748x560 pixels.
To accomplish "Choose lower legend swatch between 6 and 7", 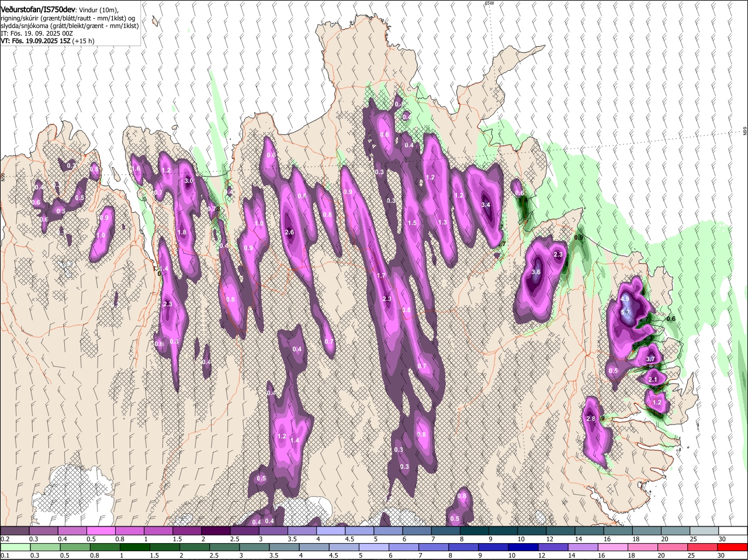I will click(404, 547).
